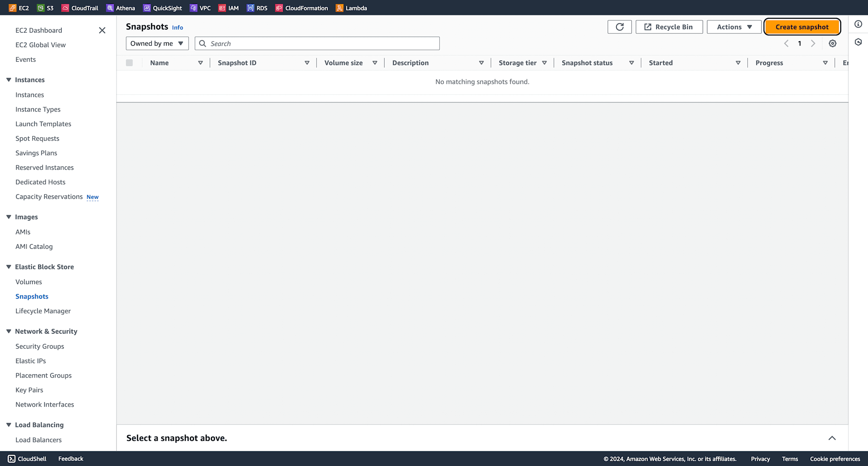
Task: Launch CloudShell from the footer
Action: tap(27, 459)
